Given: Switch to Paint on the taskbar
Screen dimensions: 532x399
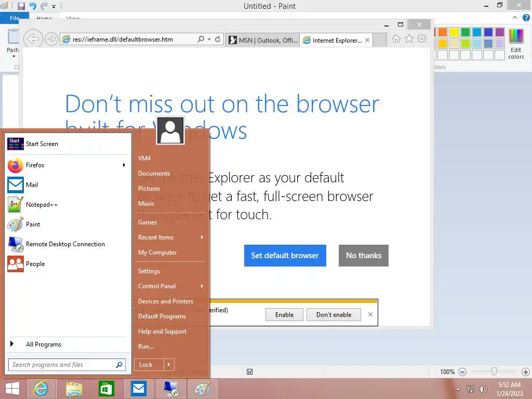Looking at the screenshot, I should click(x=203, y=389).
